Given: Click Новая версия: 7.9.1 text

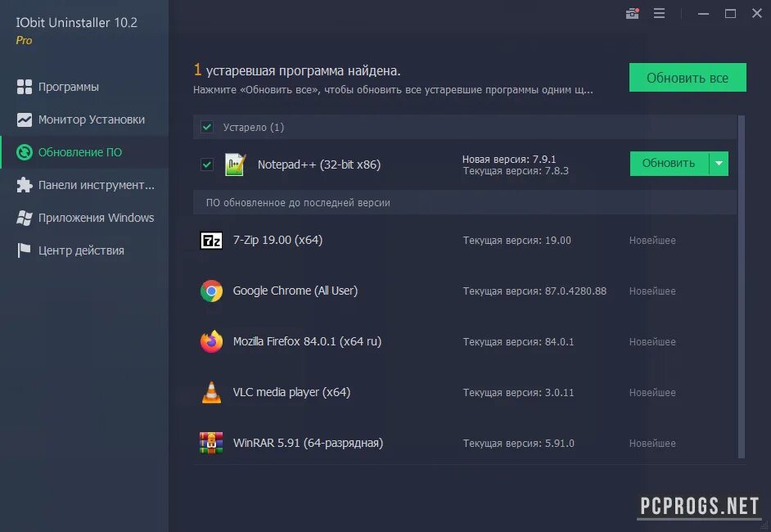Looking at the screenshot, I should click(509, 160).
